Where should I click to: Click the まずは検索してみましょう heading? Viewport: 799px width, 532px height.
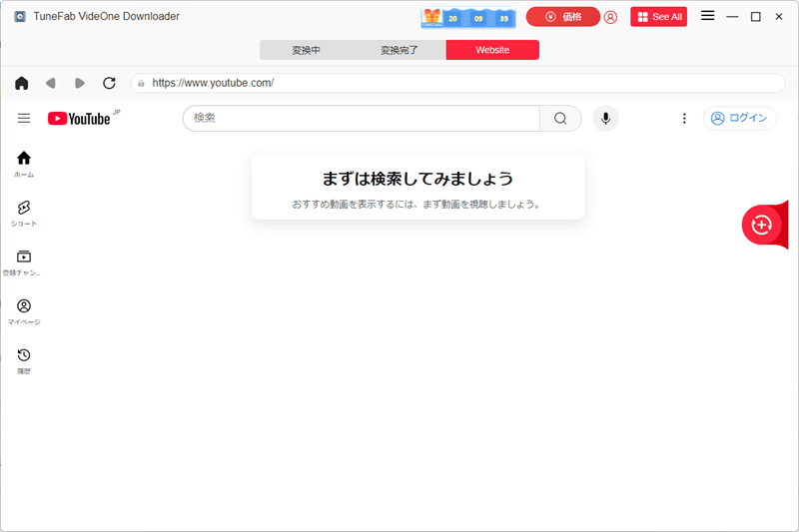417,179
